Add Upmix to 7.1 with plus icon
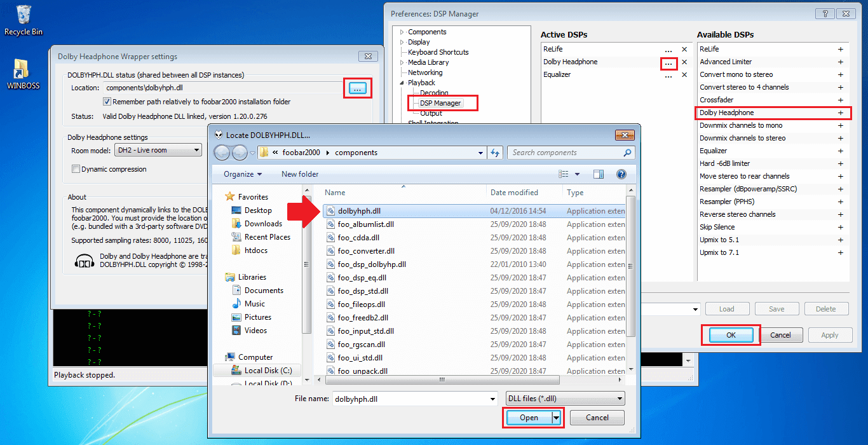868x445 pixels. coord(841,252)
